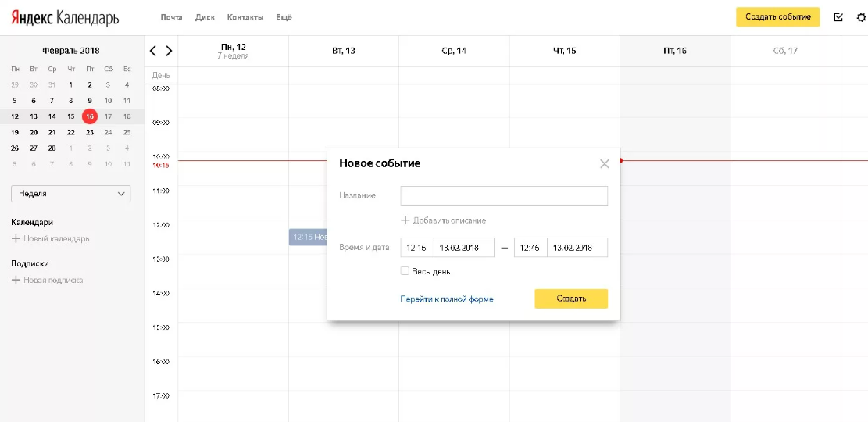Image resolution: width=868 pixels, height=422 pixels.
Task: Enable the Весь день checkbox
Action: point(405,271)
